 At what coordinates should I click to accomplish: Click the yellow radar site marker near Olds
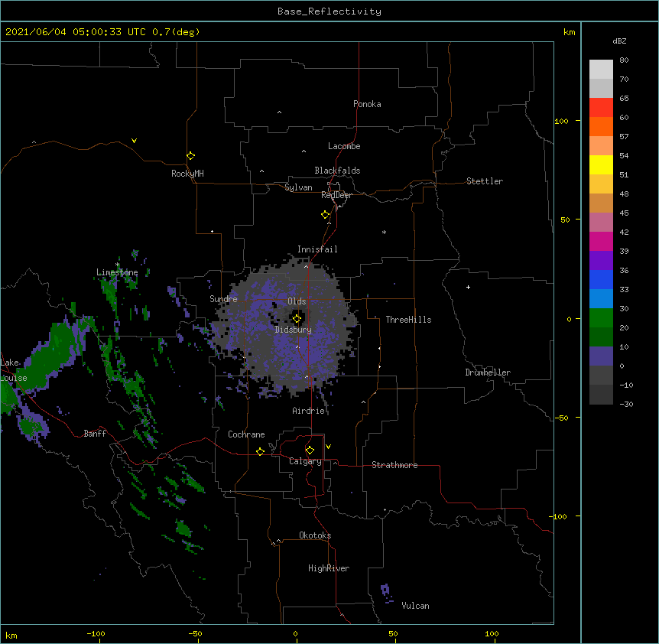(x=297, y=319)
